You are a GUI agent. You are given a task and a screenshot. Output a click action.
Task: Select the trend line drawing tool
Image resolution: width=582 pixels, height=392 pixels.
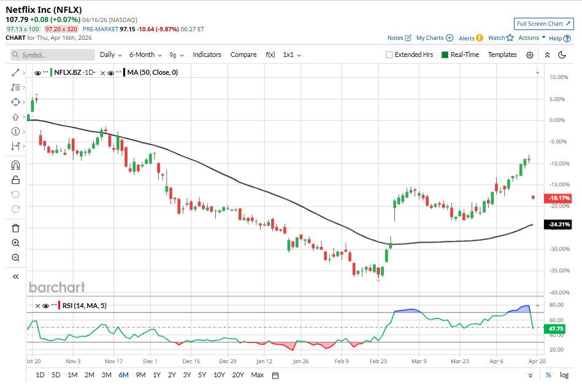pyautogui.click(x=15, y=73)
